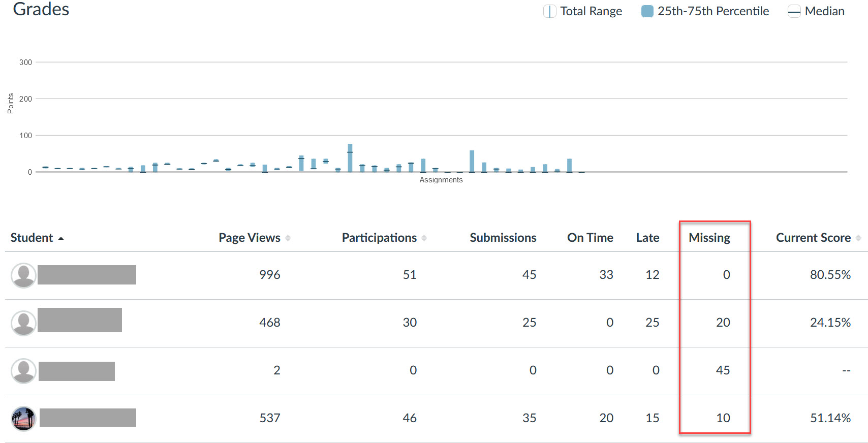Click the Median legend label

pyautogui.click(x=824, y=11)
